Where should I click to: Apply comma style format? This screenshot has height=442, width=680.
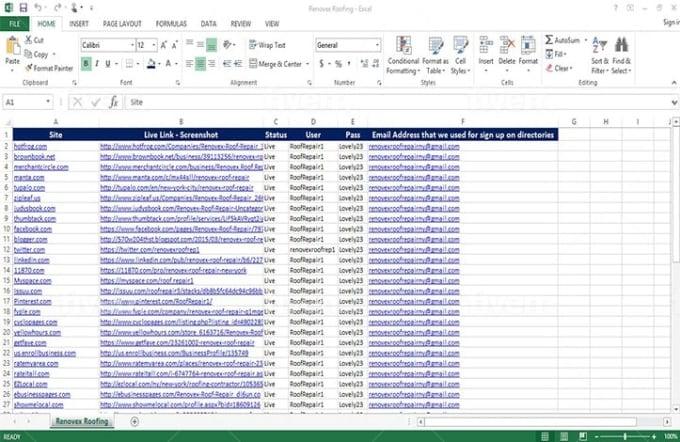click(349, 64)
